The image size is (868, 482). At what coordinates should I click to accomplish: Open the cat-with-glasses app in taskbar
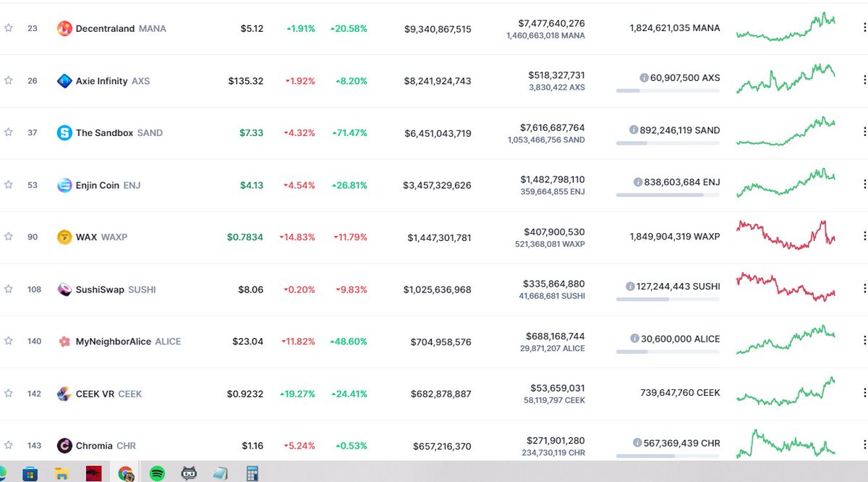[190, 474]
